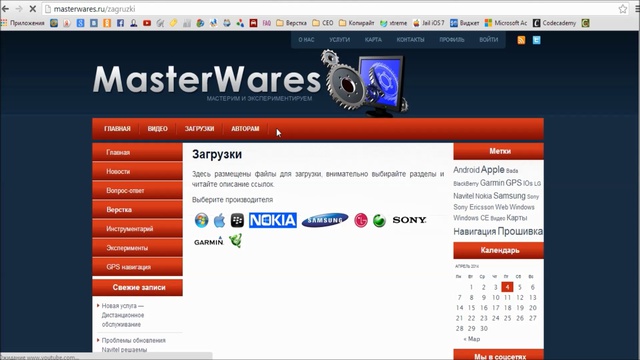
Task: Expand the Копирайт bookmarks folder
Action: [356, 23]
